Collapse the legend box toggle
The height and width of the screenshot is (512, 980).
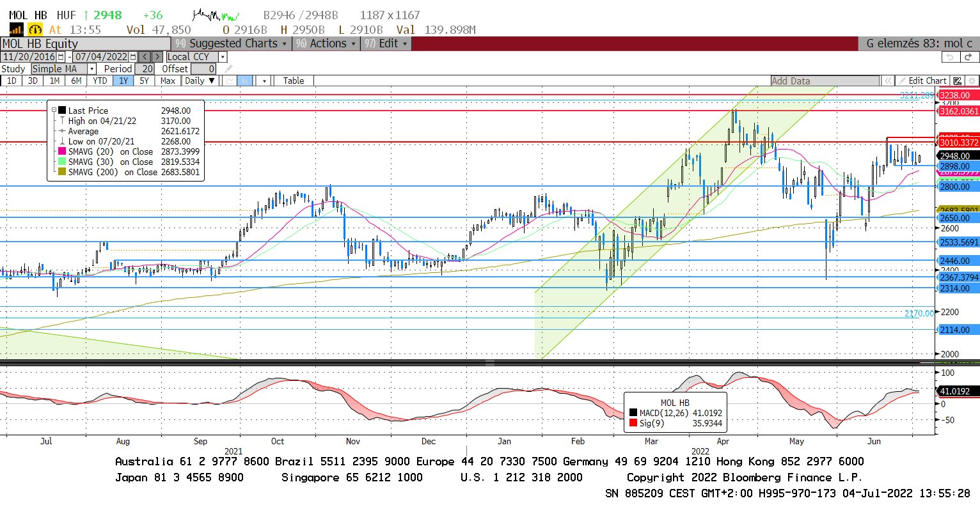(x=54, y=111)
